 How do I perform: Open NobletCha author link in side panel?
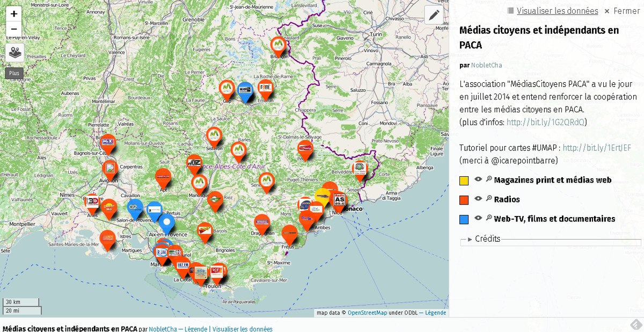(x=487, y=65)
